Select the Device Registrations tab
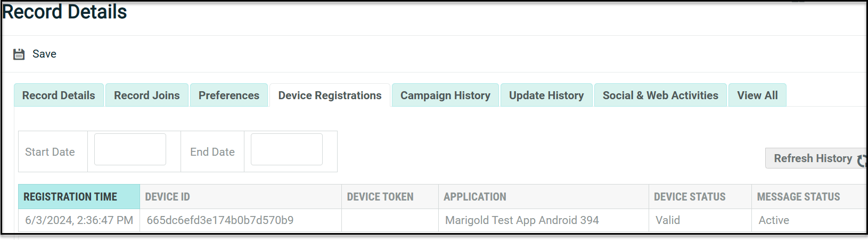This screenshot has width=868, height=240. 330,95
